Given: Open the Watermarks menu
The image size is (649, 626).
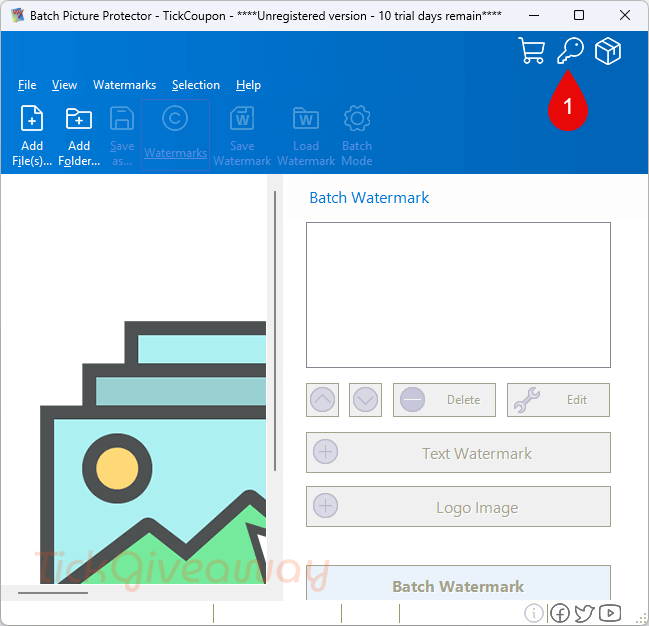Looking at the screenshot, I should coord(125,85).
